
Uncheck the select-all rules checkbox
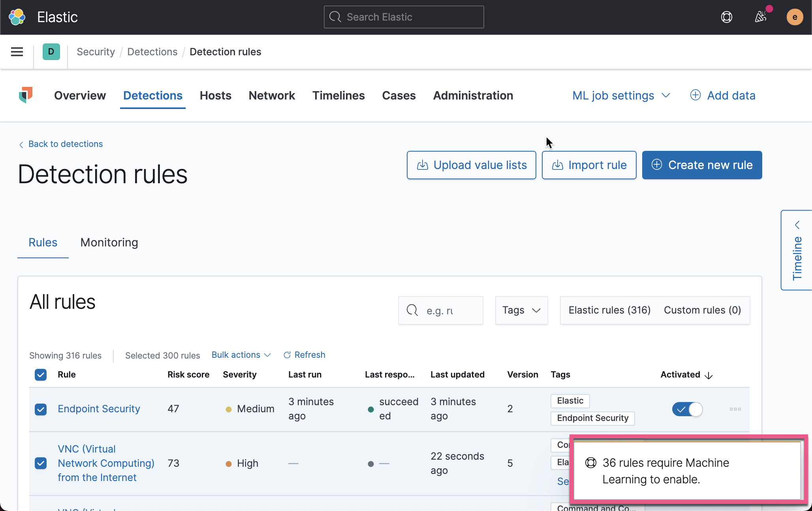pyautogui.click(x=40, y=374)
